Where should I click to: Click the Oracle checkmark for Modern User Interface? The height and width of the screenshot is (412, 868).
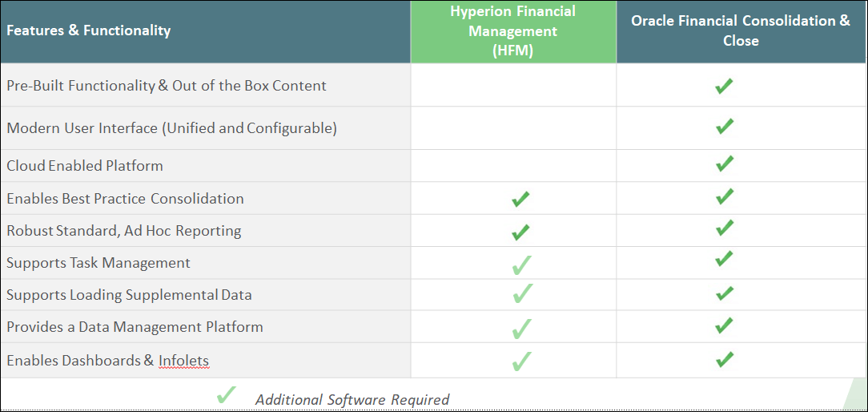724,125
